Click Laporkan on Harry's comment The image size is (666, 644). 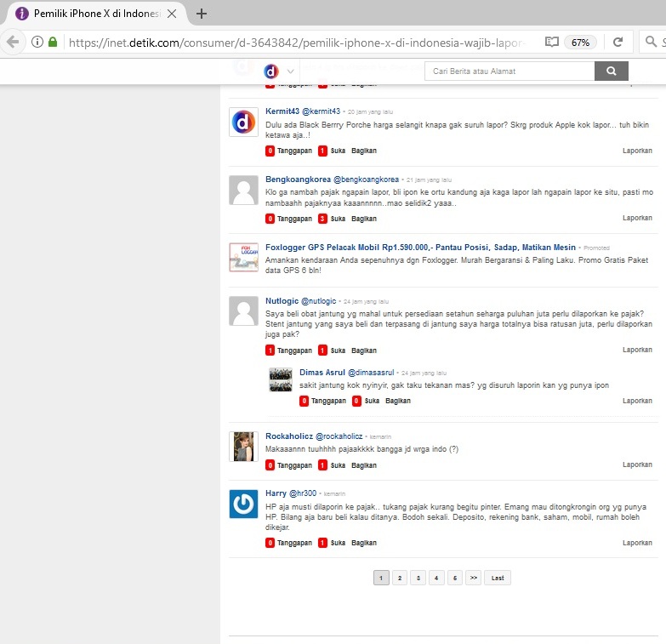click(637, 543)
